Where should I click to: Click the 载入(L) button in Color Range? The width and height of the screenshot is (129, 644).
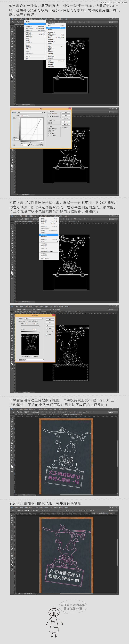(49, 326)
